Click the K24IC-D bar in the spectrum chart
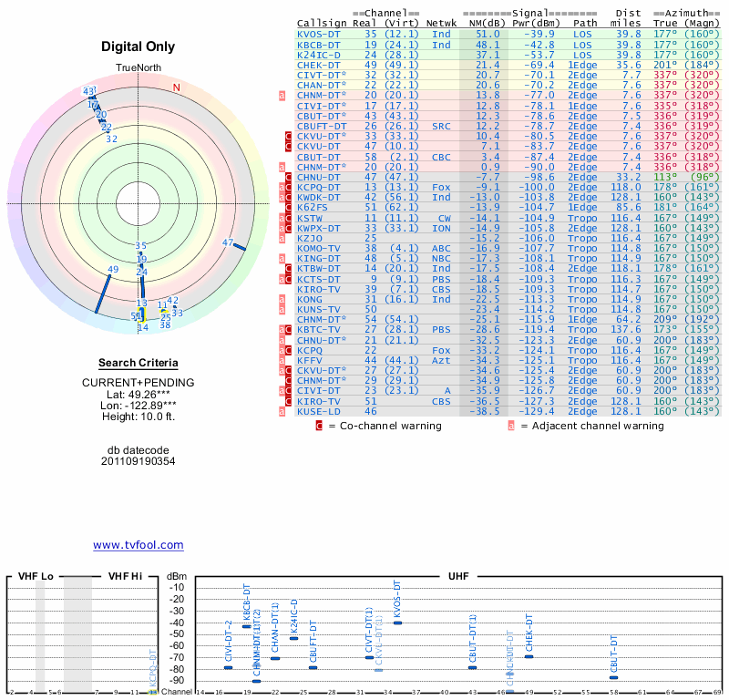 293,638
